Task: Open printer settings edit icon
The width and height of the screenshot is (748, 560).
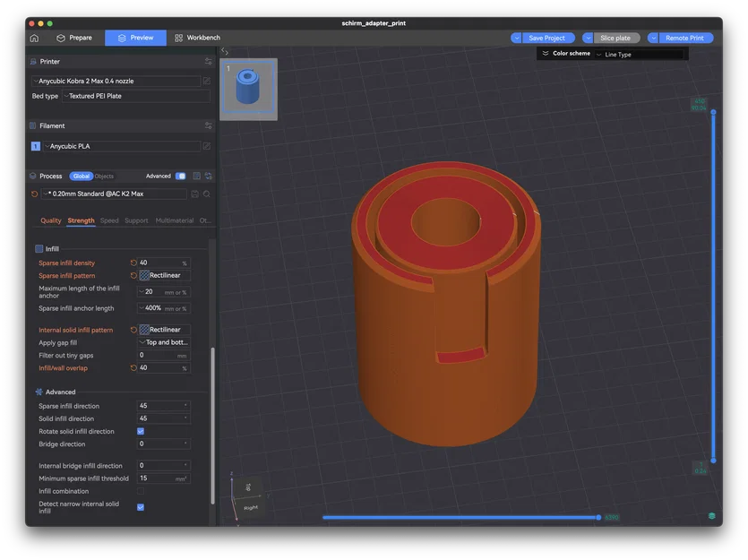Action: coord(207,81)
